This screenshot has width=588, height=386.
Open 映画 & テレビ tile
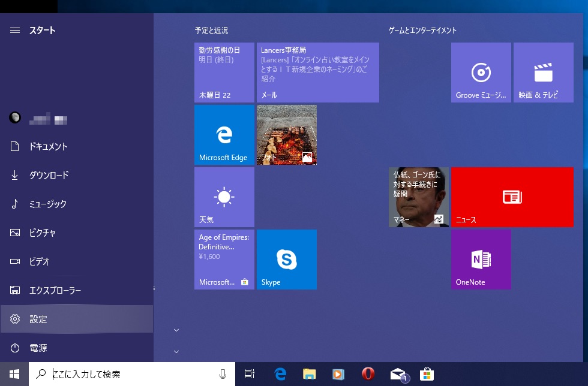(544, 73)
